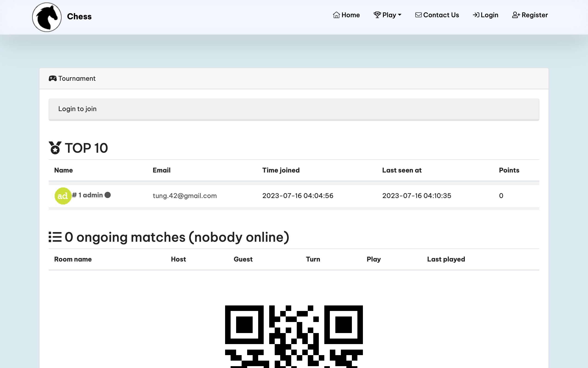Click the QR code image
The image size is (588, 368).
click(x=294, y=336)
